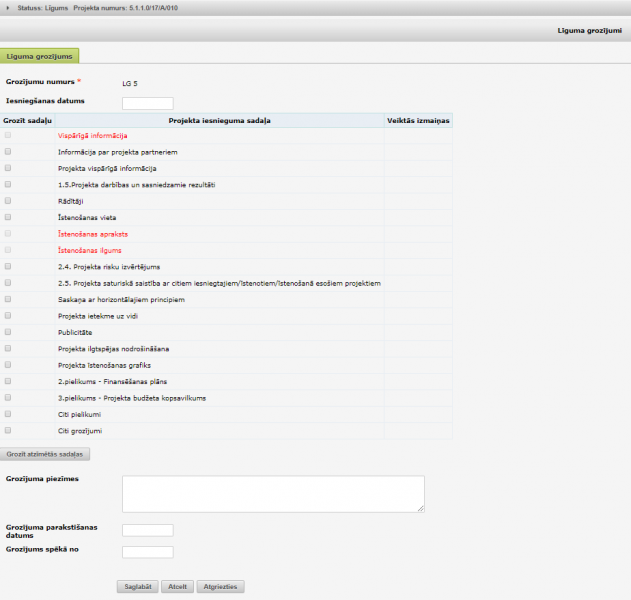Tick the Projekta vispārīgā informācija checkbox
The width and height of the screenshot is (631, 600).
pyautogui.click(x=8, y=168)
